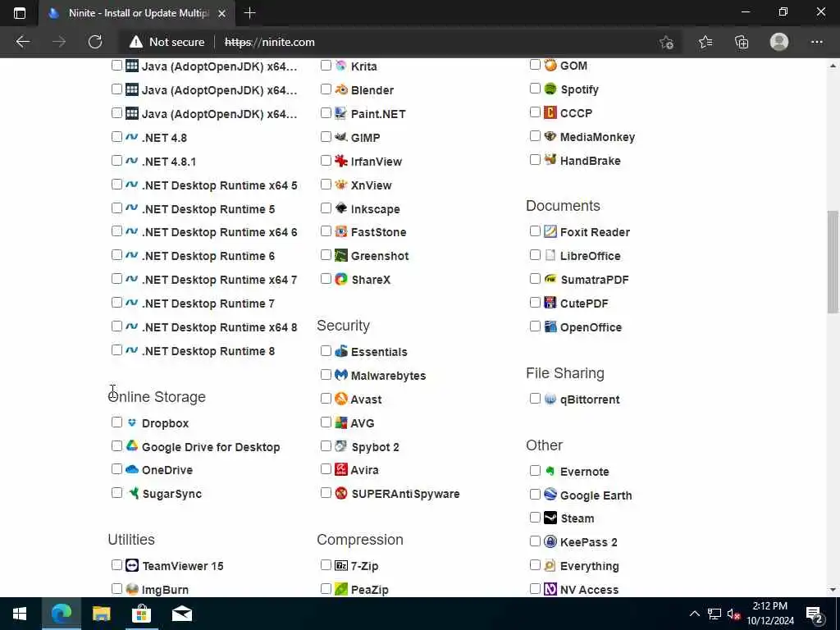Click the ninite.com address bar
840x630 pixels.
pyautogui.click(x=269, y=42)
